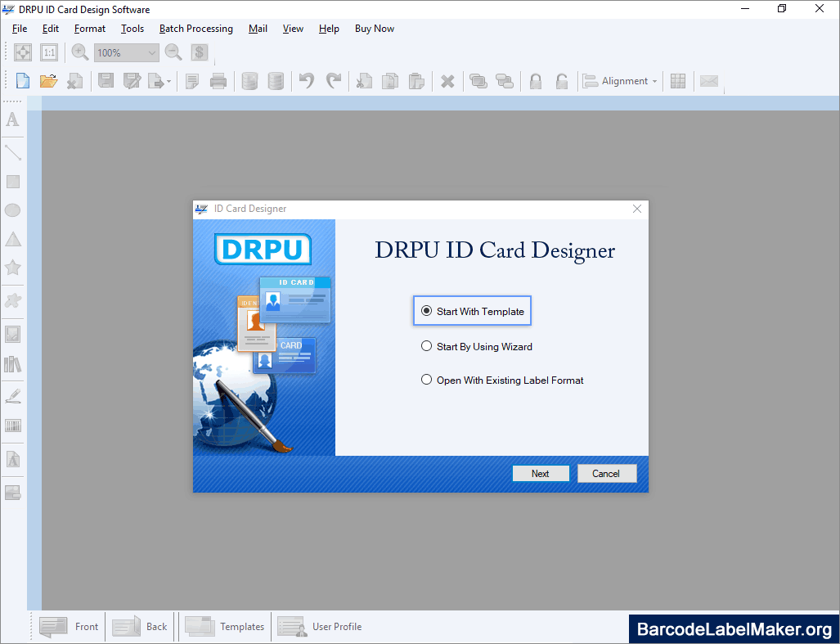Open the Edit menu
This screenshot has width=840, height=644.
tap(51, 29)
